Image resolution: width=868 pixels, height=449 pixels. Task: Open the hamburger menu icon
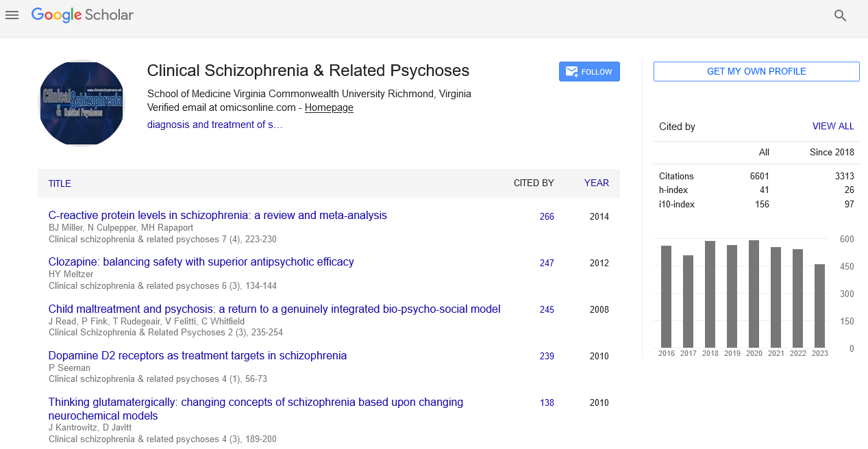click(x=12, y=15)
